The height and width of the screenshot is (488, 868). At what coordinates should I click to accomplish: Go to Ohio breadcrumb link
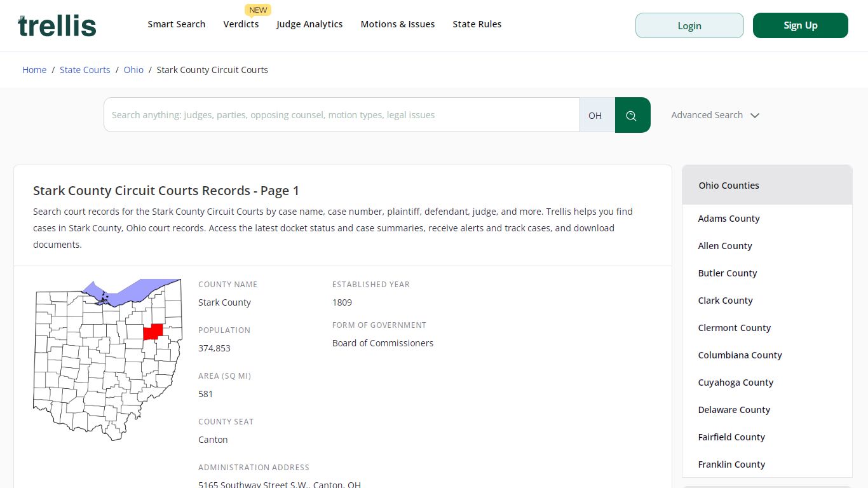[133, 70]
